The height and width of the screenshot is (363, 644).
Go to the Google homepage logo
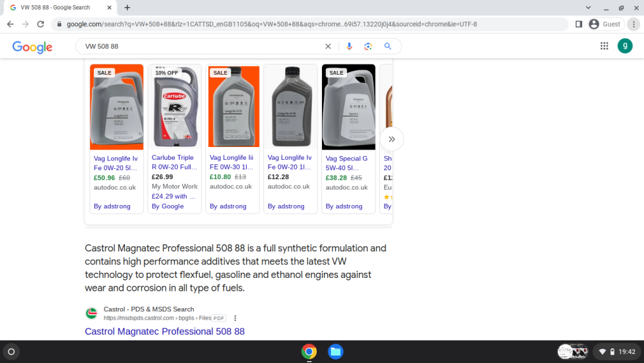32,47
